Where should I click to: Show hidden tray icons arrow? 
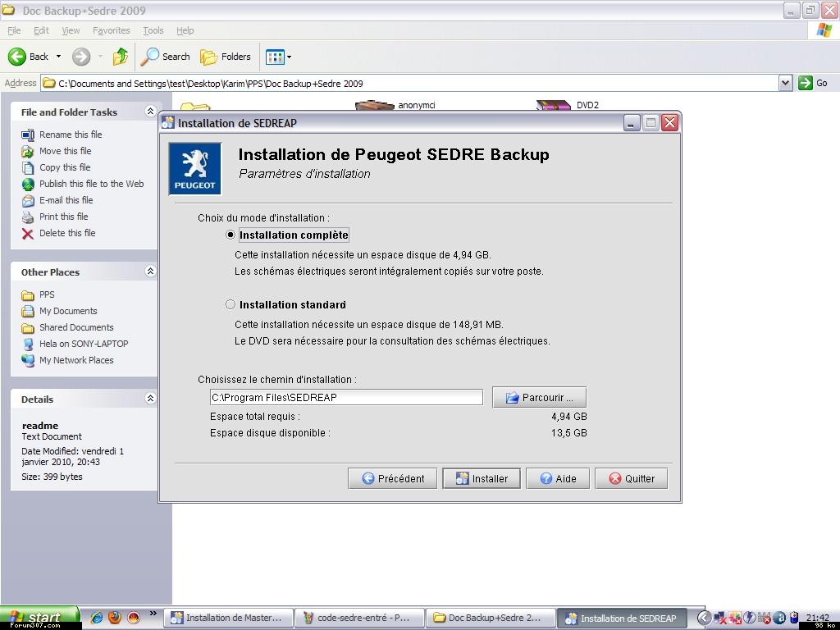[x=704, y=618]
